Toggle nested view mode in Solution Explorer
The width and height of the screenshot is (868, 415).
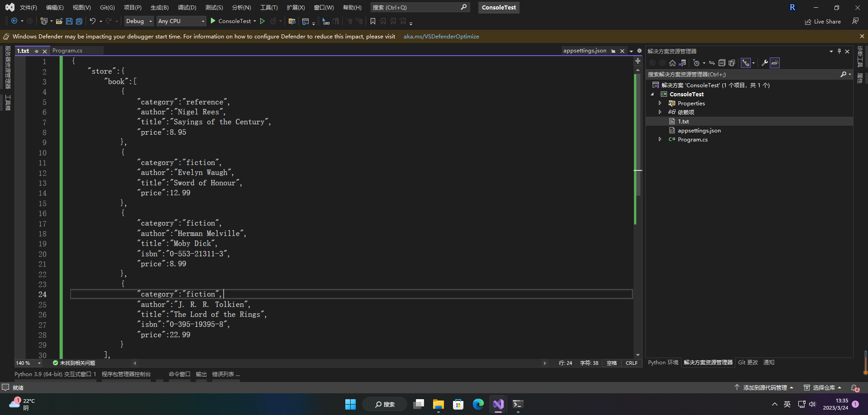746,63
